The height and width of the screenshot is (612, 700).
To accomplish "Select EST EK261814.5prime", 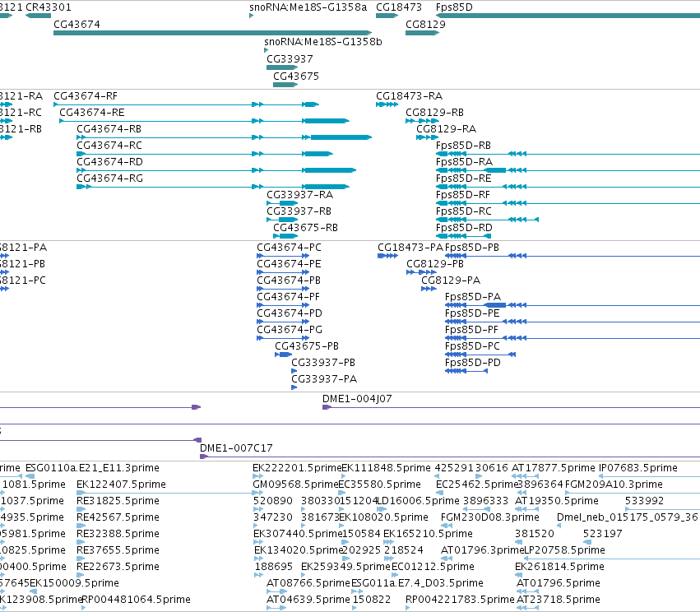I will [x=560, y=567].
